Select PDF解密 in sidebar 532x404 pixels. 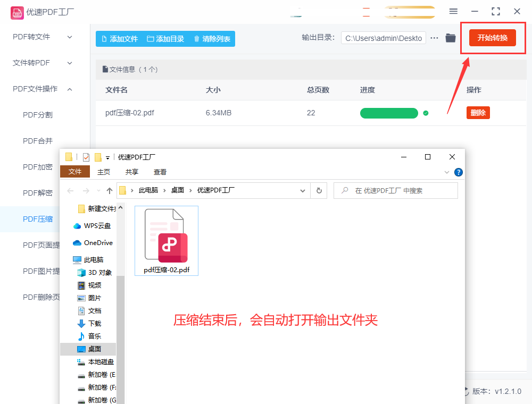pyautogui.click(x=38, y=193)
